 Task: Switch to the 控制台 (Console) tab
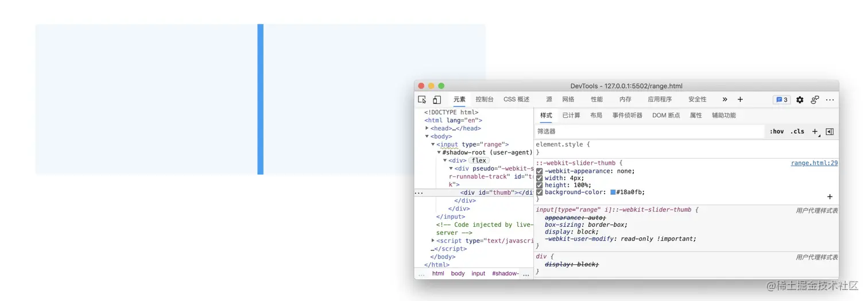point(485,99)
